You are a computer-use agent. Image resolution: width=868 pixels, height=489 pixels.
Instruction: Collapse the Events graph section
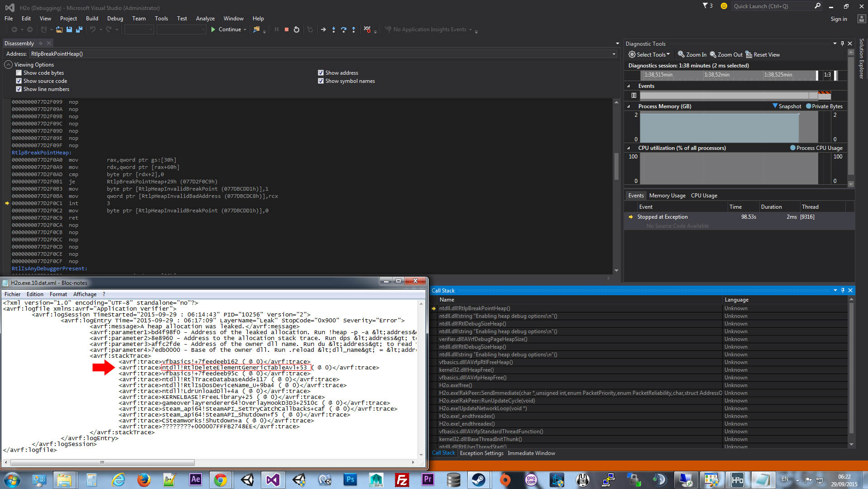coord(628,86)
